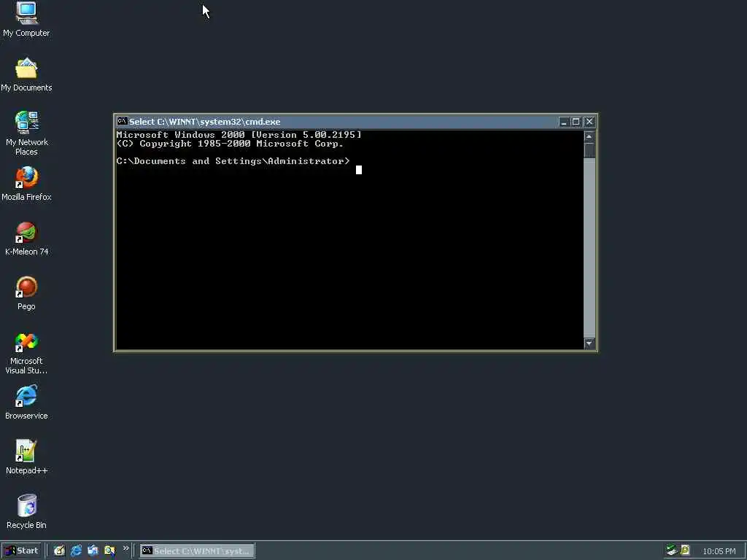Viewport: 747px width, 560px height.
Task: Expand the quick launch overflow chevron
Action: point(125,548)
